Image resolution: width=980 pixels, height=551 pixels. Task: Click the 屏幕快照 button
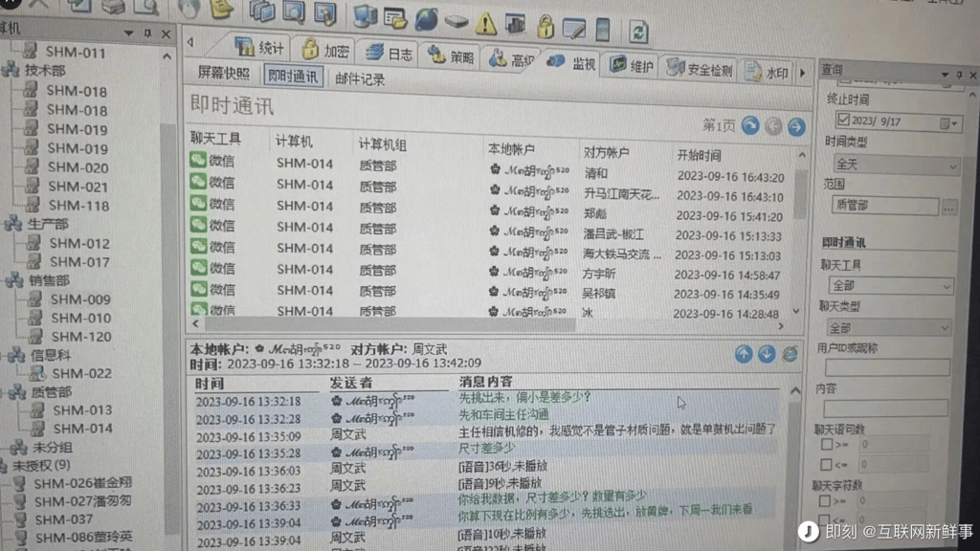[x=223, y=74]
